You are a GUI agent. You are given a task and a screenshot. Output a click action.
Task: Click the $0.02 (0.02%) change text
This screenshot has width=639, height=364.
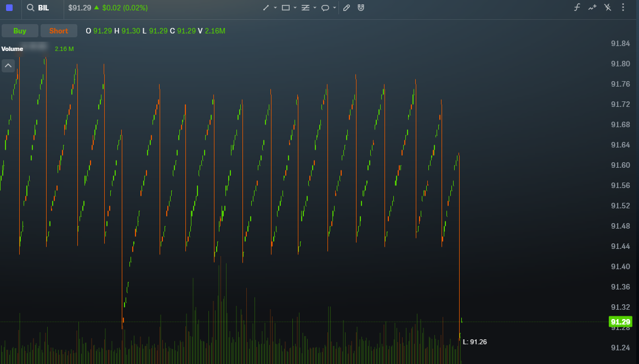[x=125, y=8]
